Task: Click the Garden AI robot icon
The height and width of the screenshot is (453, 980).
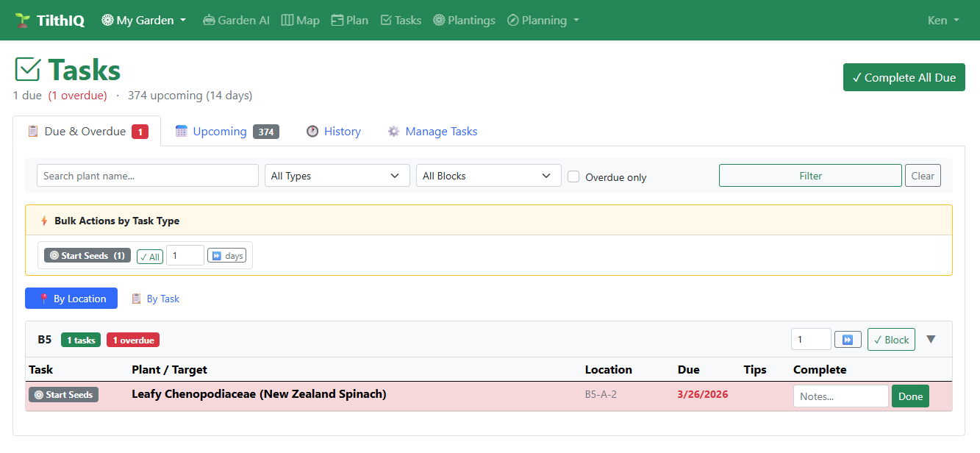Action: tap(209, 20)
